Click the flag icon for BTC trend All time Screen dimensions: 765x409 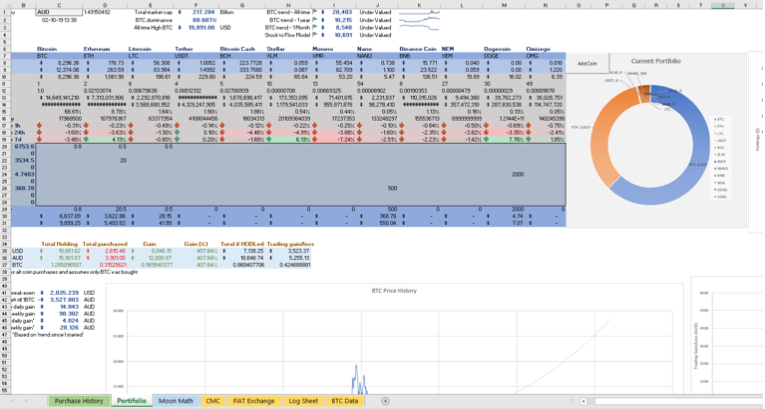pyautogui.click(x=315, y=12)
